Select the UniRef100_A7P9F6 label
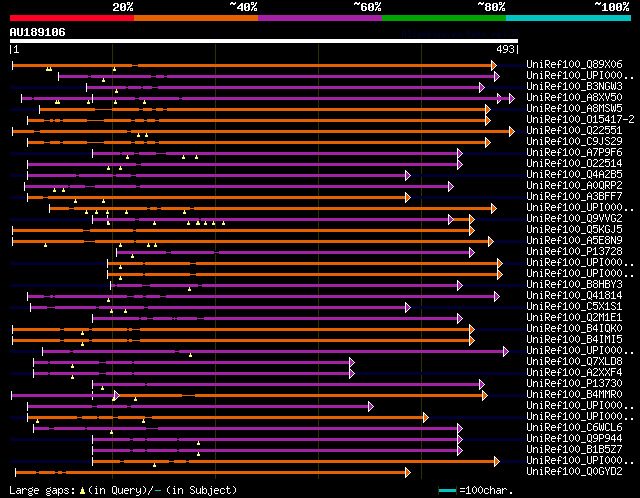640x498 pixels. (x=574, y=152)
